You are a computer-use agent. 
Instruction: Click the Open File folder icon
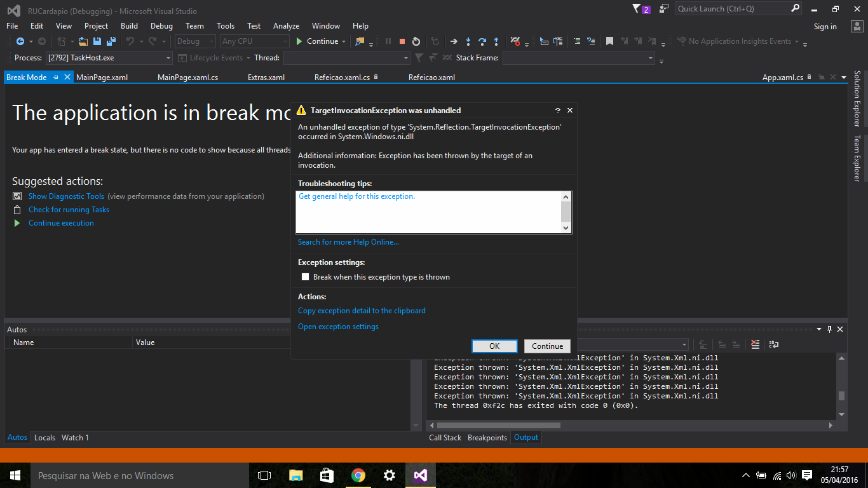(x=83, y=41)
